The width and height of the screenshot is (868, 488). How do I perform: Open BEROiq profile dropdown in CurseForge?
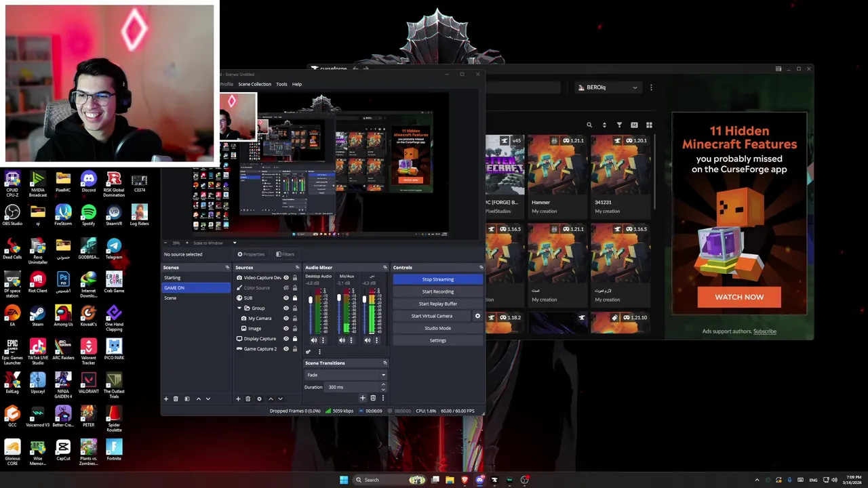[x=608, y=87]
